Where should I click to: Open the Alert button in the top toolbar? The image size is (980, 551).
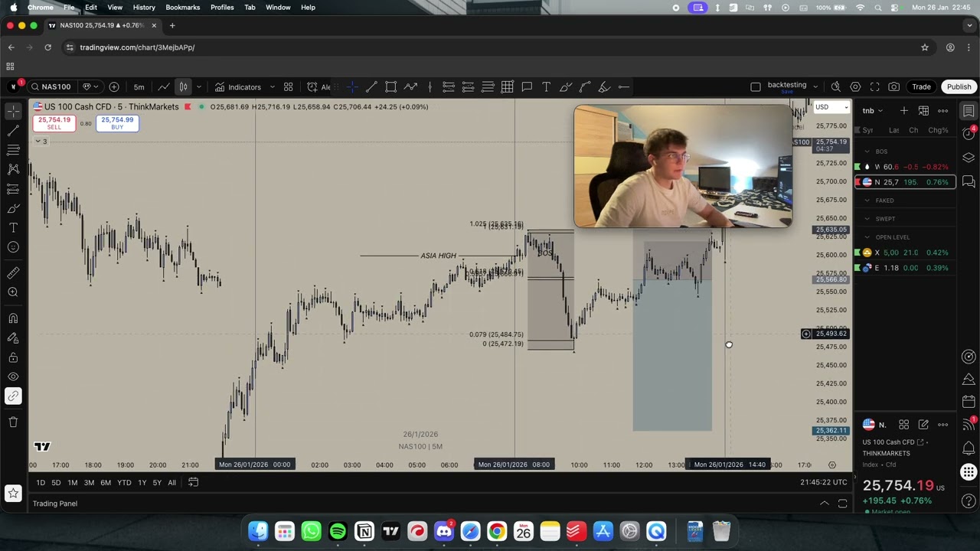pyautogui.click(x=318, y=86)
